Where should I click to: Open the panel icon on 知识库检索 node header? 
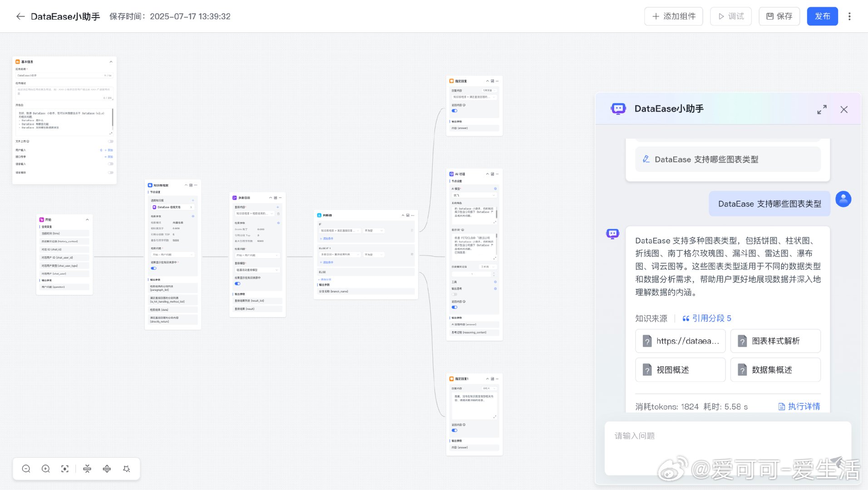pyautogui.click(x=191, y=185)
